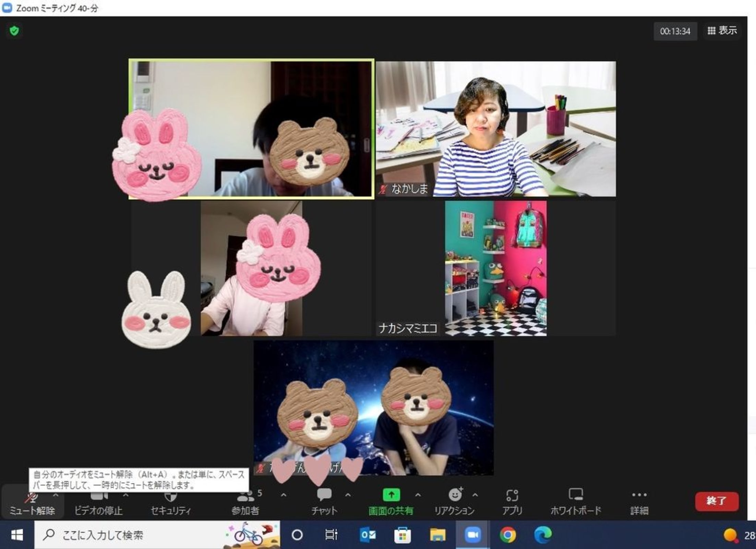
Task: Click the red 終了 end meeting button
Action: pos(717,501)
